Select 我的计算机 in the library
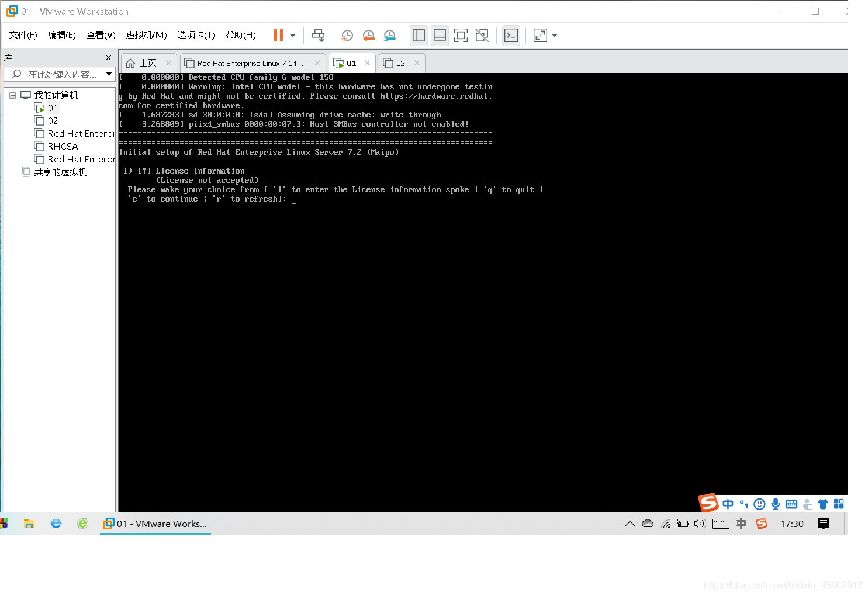 tap(56, 95)
